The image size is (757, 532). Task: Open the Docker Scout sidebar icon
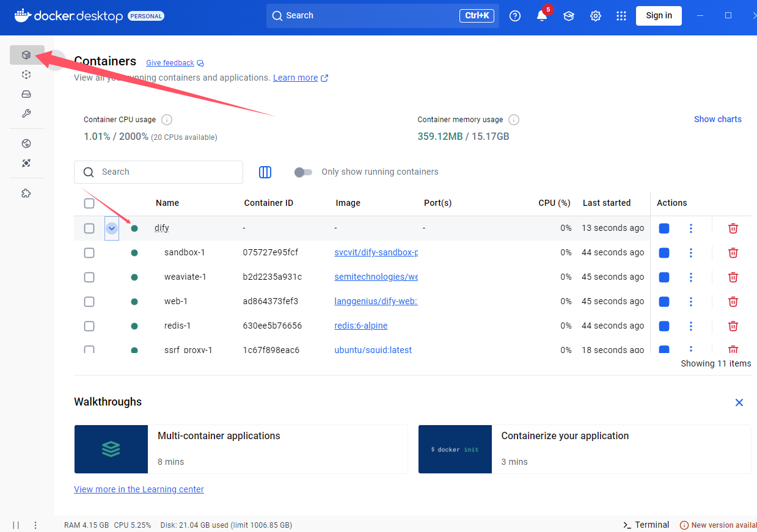tap(26, 163)
